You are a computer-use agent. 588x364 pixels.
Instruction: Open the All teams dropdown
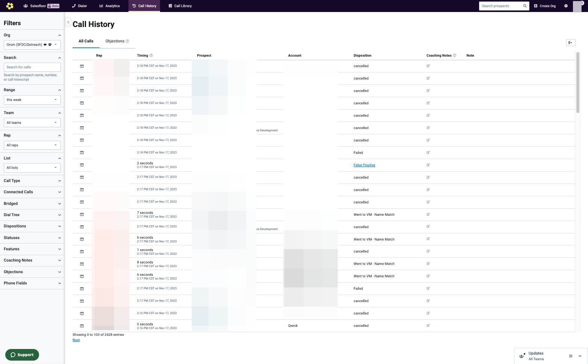coord(32,123)
